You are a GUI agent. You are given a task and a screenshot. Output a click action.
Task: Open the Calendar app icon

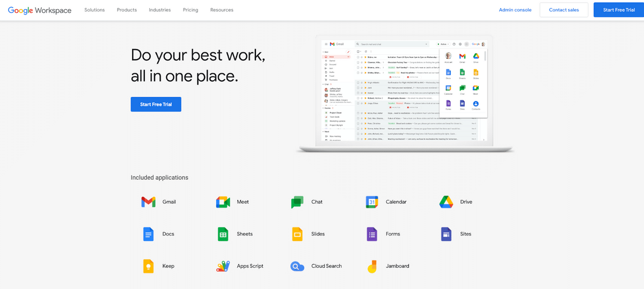[372, 202]
